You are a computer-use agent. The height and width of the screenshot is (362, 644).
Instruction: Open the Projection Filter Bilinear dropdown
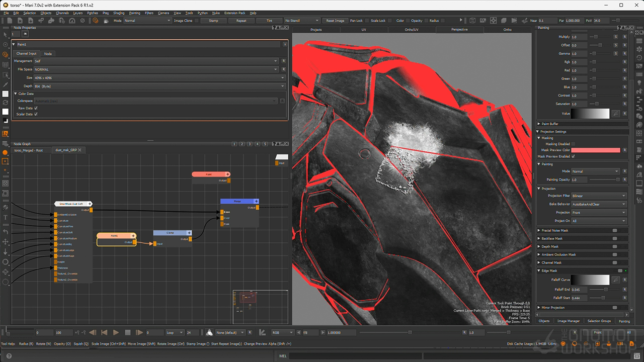pos(598,196)
